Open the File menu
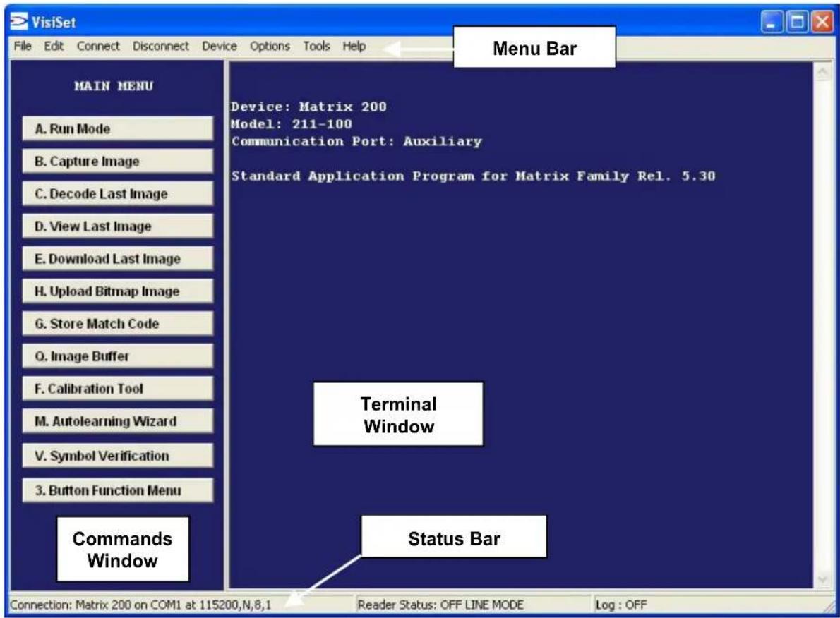Image resolution: width=840 pixels, height=618 pixels. point(23,46)
